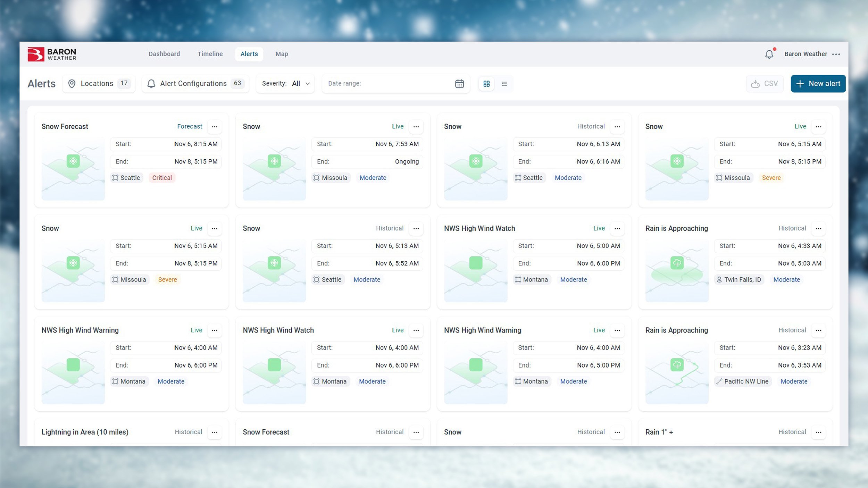Screen dimensions: 868x488
Task: Open the Locations filter showing 17
Action: (99, 83)
